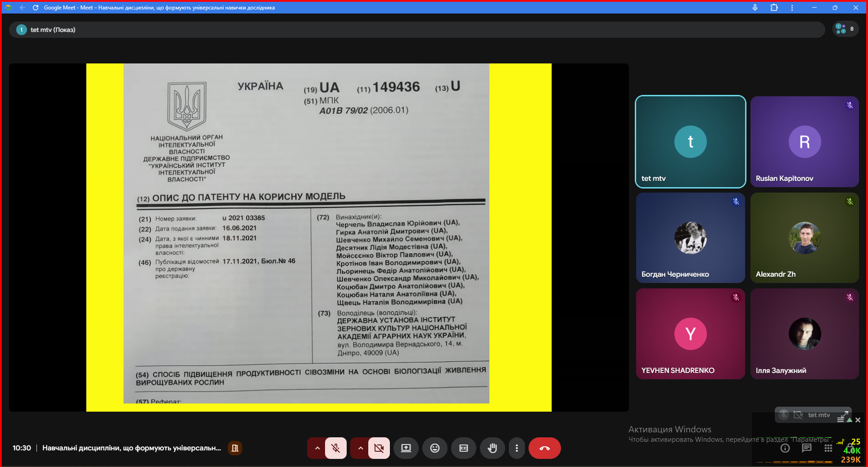
Task: Click the meeting title in the bottom bar
Action: [132, 448]
